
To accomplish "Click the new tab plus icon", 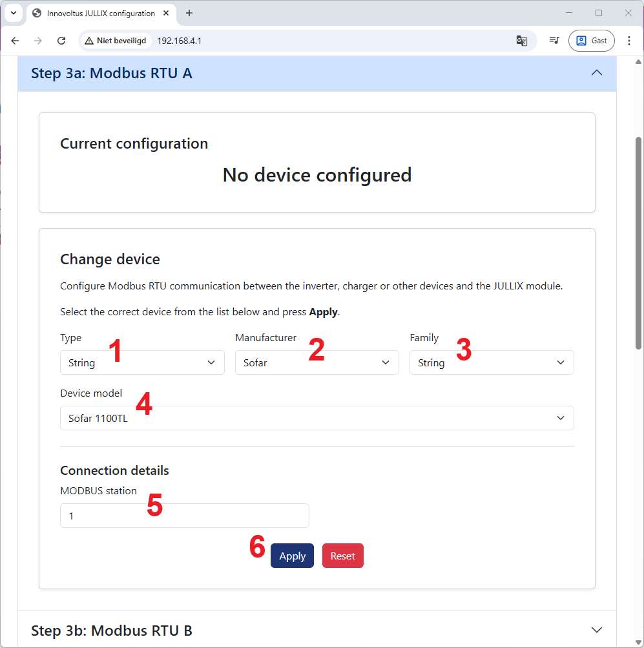I will pyautogui.click(x=189, y=13).
